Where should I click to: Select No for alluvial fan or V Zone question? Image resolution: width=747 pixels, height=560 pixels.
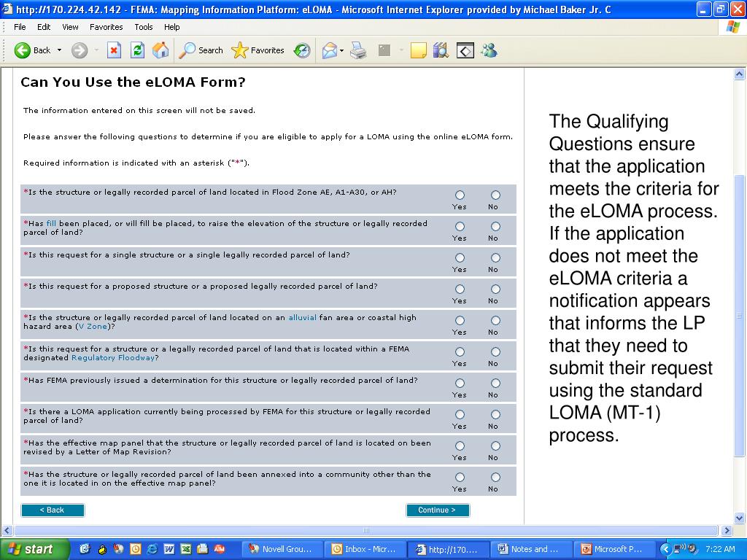(x=495, y=321)
